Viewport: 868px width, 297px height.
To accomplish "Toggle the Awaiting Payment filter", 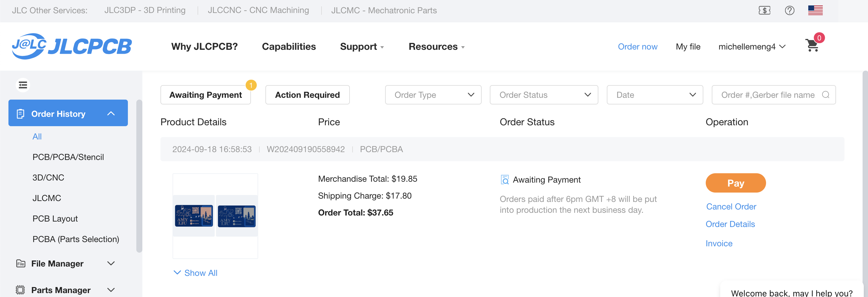I will pyautogui.click(x=206, y=95).
